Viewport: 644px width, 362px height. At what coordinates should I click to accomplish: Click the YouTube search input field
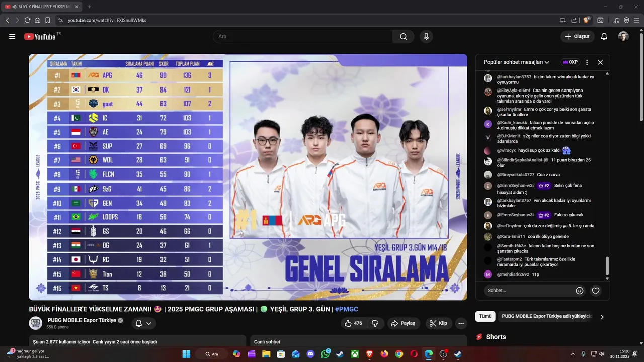[303, 36]
